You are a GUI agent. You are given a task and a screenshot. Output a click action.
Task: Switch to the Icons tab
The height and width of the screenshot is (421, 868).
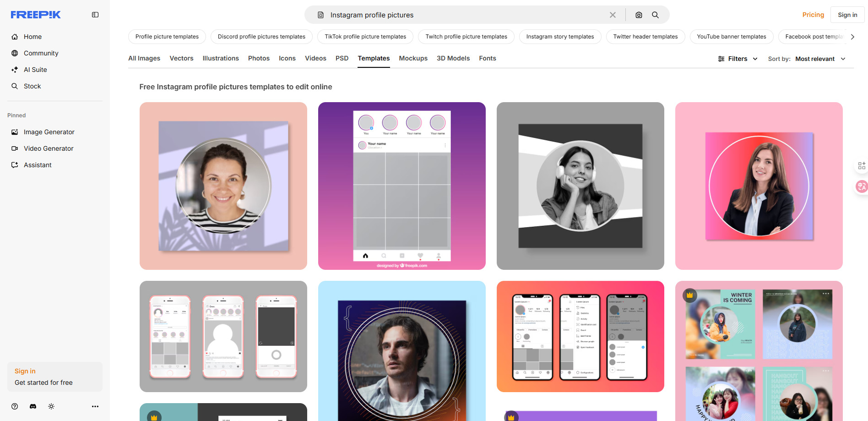(x=287, y=58)
